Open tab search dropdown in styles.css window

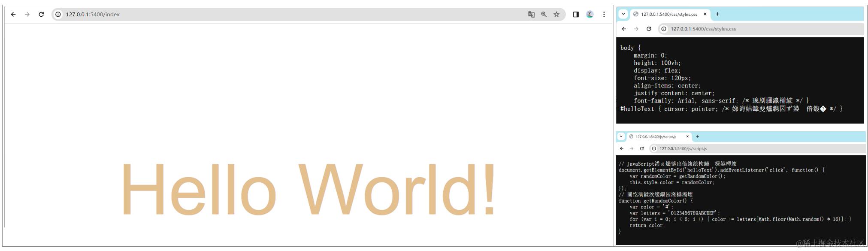[623, 14]
